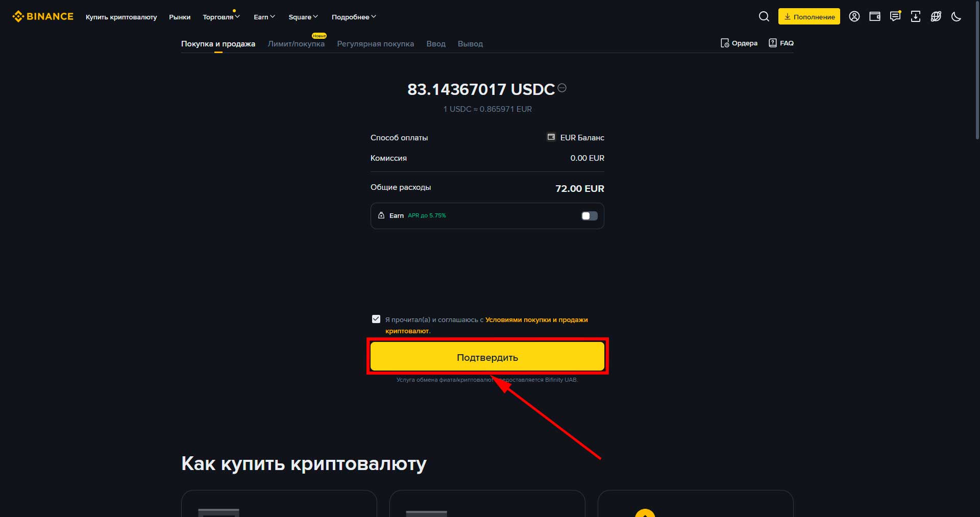The width and height of the screenshot is (980, 517).
Task: Open Купить криптовалюту menu item
Action: (121, 17)
